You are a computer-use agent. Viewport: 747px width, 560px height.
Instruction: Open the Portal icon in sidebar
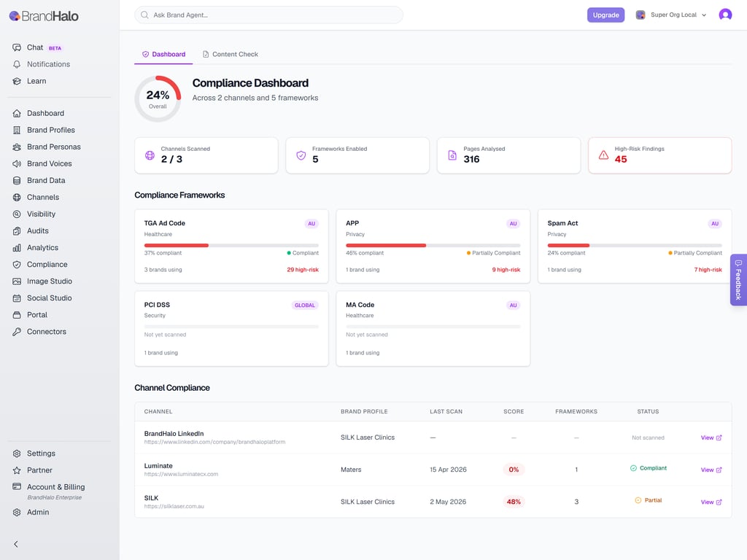(17, 315)
